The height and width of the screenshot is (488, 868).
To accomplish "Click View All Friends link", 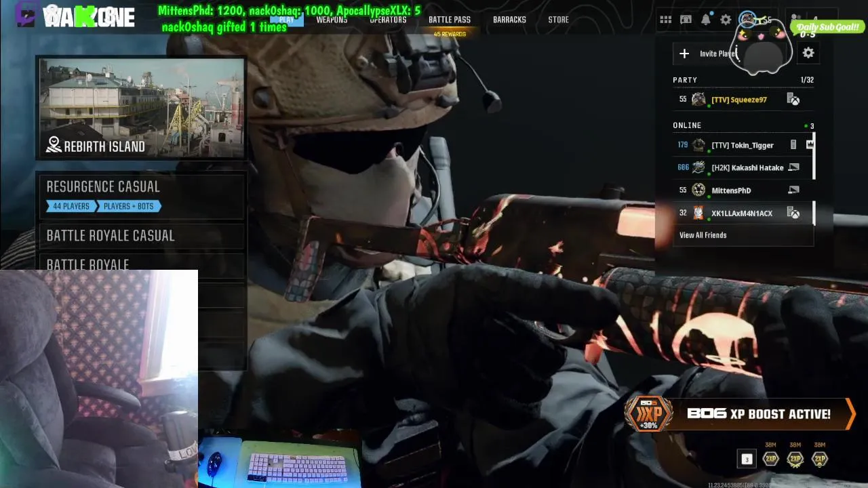I will tap(703, 235).
